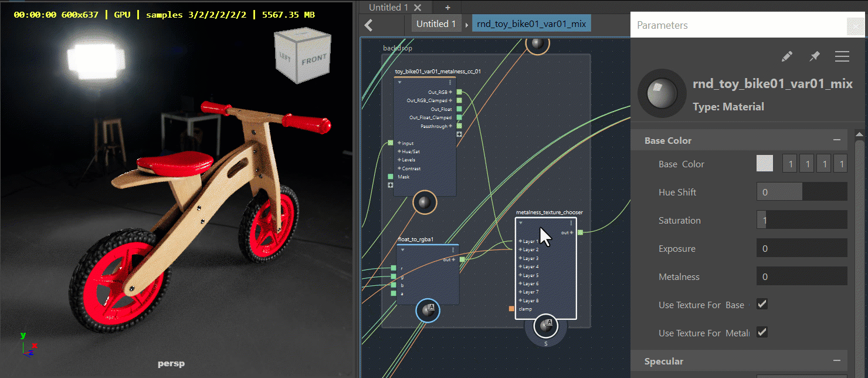Click the pencil edit icon in the Parameters panel
Image resolution: width=868 pixels, height=378 pixels.
click(786, 56)
